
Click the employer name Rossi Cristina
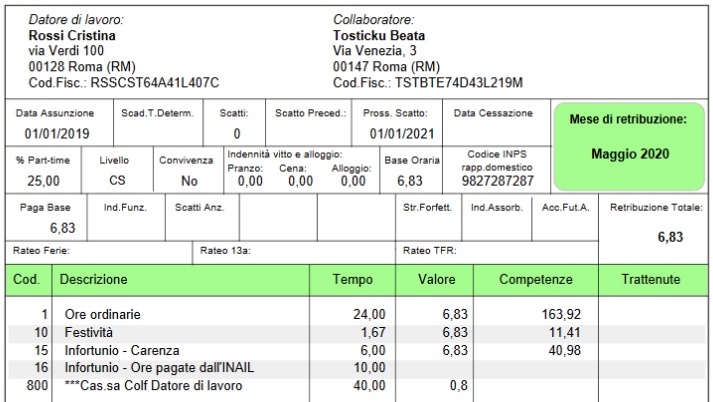(71, 35)
